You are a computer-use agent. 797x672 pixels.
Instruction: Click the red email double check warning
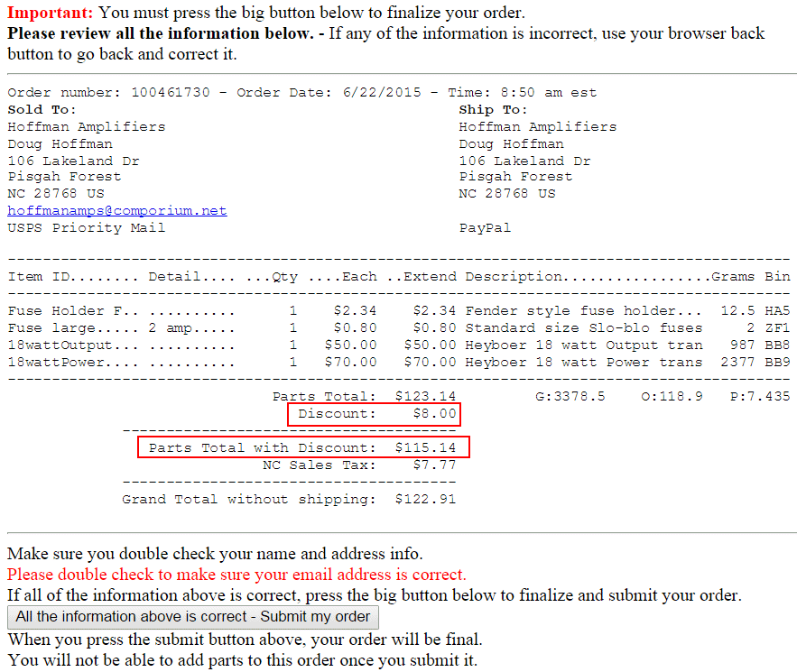click(x=236, y=575)
